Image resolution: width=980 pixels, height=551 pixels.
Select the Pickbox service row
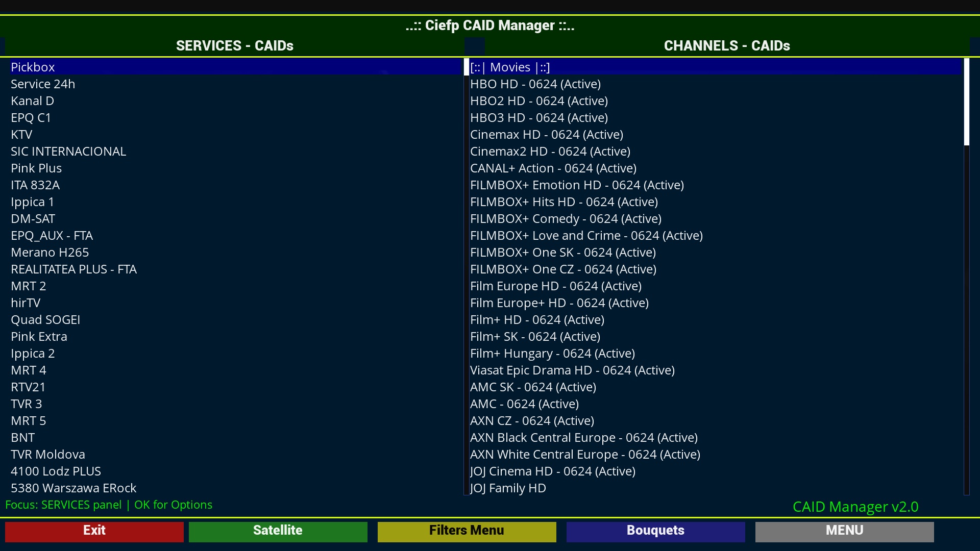(236, 67)
